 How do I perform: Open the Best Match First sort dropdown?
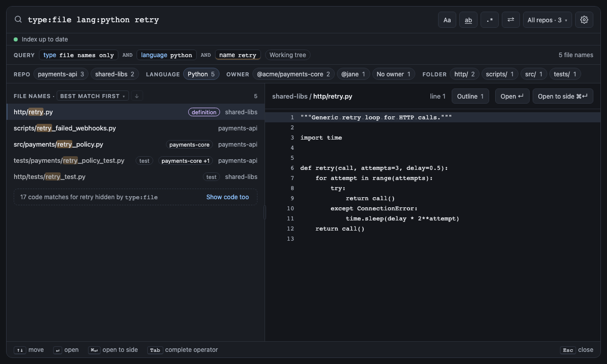pyautogui.click(x=93, y=96)
